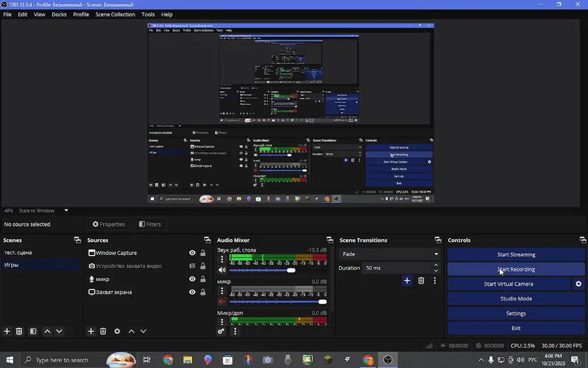Open the Scene Collection menu

(115, 14)
